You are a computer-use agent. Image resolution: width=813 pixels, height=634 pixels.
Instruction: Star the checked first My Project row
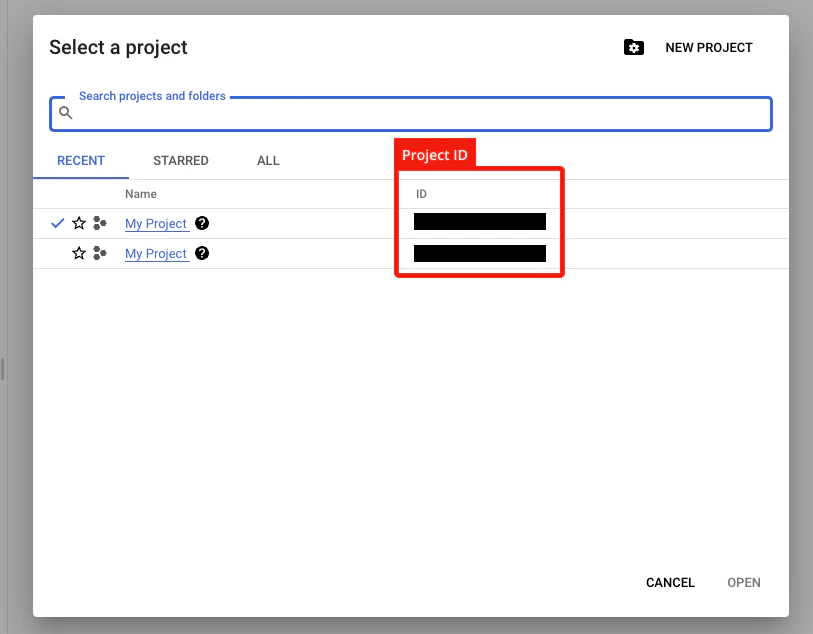[x=79, y=223]
